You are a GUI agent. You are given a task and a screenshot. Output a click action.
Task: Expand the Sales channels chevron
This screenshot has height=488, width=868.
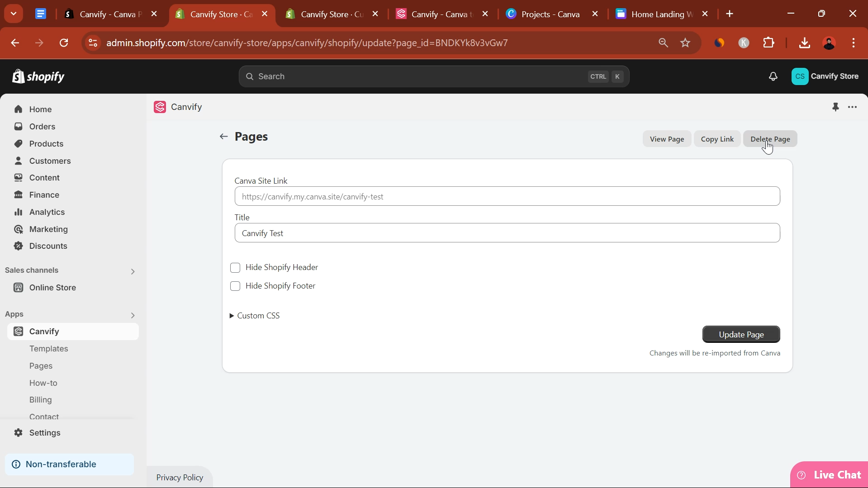[133, 271]
